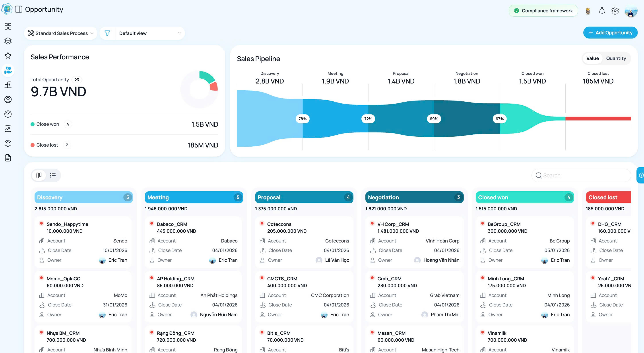Select the Value pipeline tab

592,58
